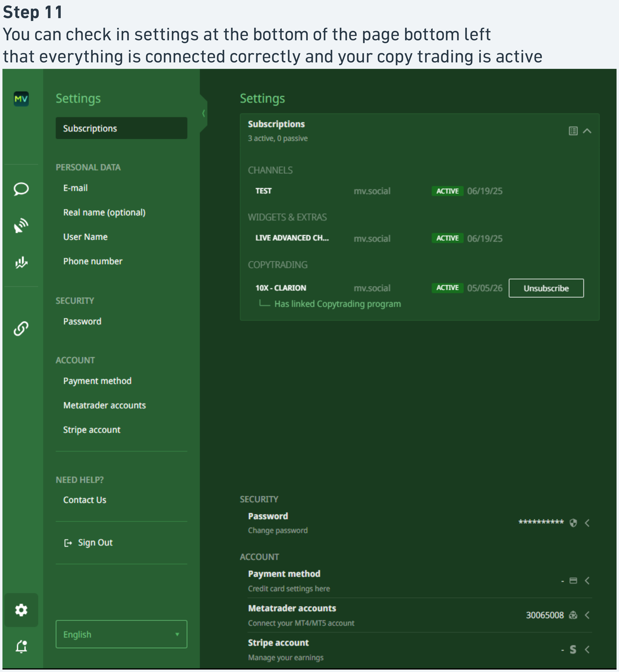
Task: Select Password in the side menu
Action: click(x=82, y=321)
